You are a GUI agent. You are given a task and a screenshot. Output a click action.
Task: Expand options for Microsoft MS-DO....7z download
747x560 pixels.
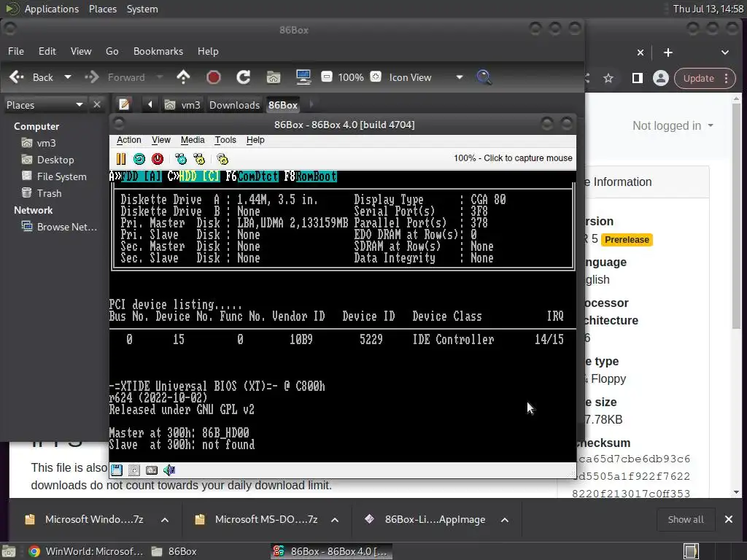(x=335, y=519)
